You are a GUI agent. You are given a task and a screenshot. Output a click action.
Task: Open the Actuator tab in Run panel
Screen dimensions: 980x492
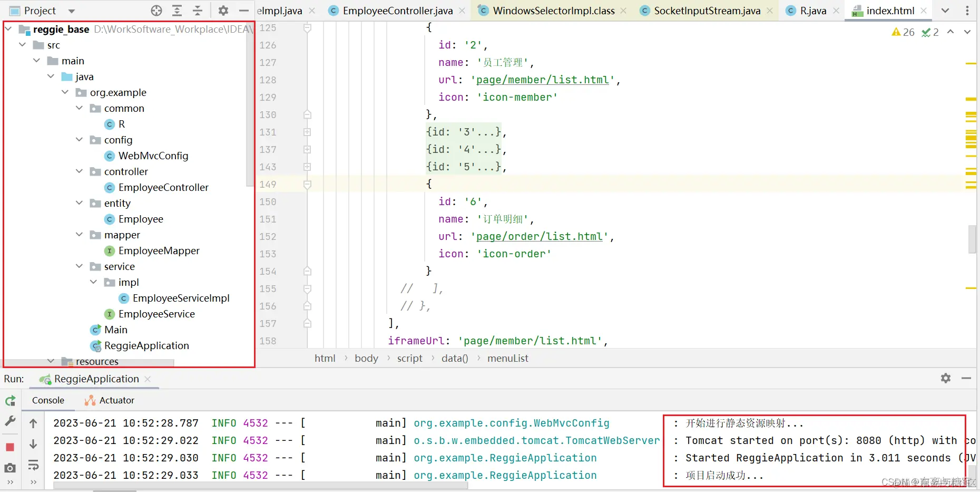click(x=110, y=400)
